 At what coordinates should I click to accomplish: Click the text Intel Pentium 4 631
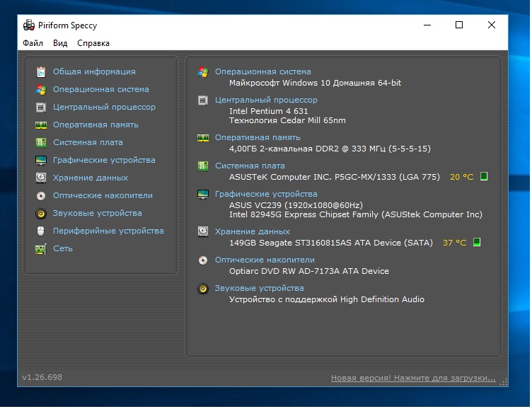tap(269, 111)
